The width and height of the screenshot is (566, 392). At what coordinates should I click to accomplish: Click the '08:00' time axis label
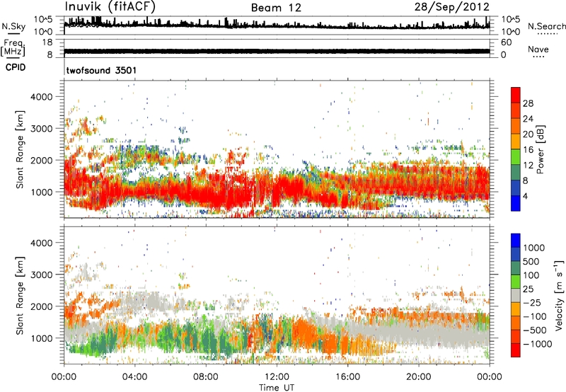(x=206, y=377)
